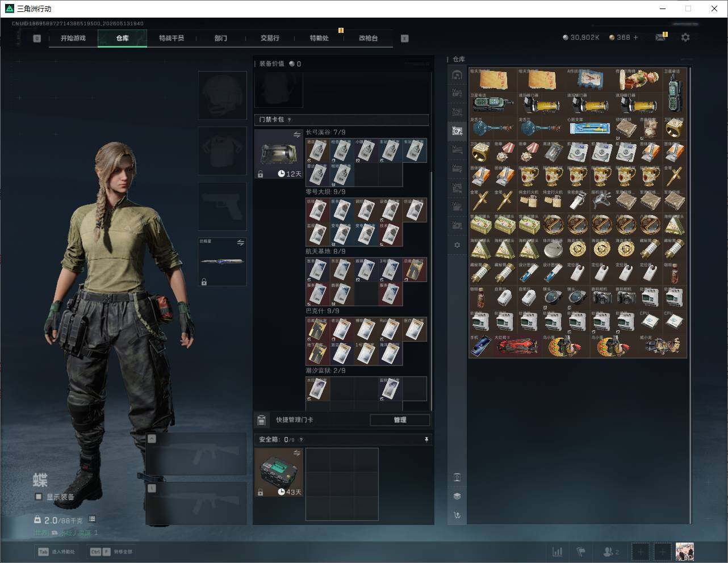Image resolution: width=728 pixels, height=563 pixels.
Task: Click the 30,902K currency balance
Action: coord(581,37)
